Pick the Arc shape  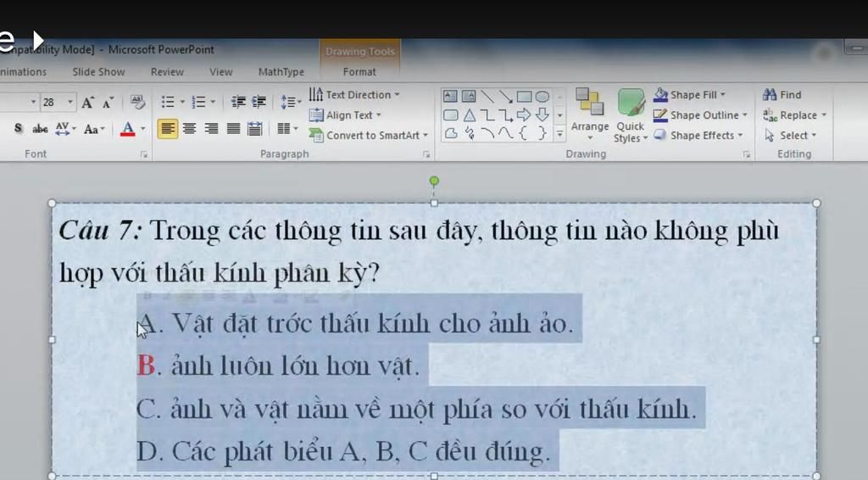[x=487, y=133]
